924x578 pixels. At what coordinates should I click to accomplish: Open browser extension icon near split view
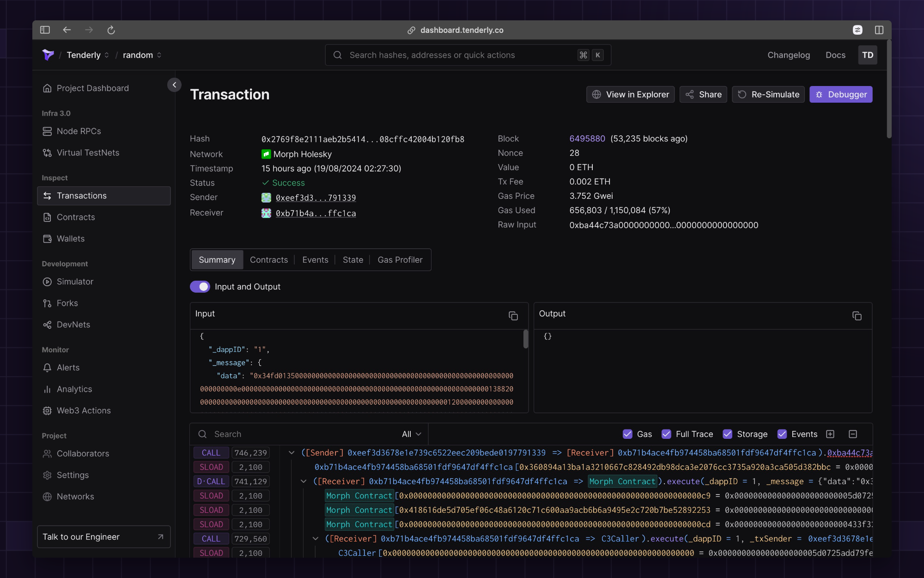point(857,30)
